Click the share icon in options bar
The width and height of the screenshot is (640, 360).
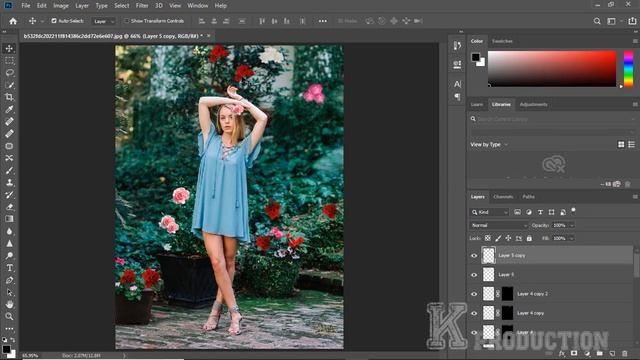(632, 21)
